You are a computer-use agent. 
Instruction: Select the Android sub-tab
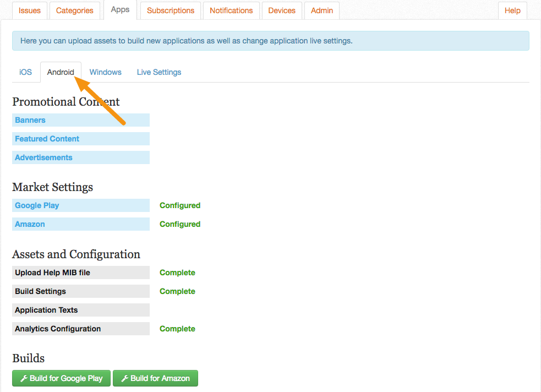tap(61, 72)
